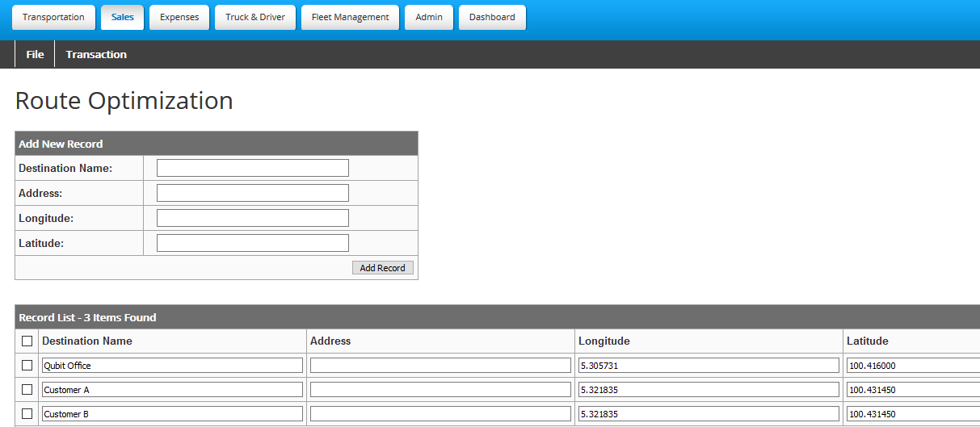
Task: Edit Qubit Office longitude value
Action: click(x=709, y=366)
